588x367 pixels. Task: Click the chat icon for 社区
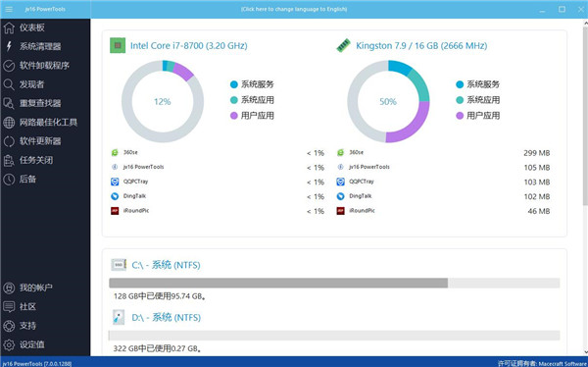(9, 307)
